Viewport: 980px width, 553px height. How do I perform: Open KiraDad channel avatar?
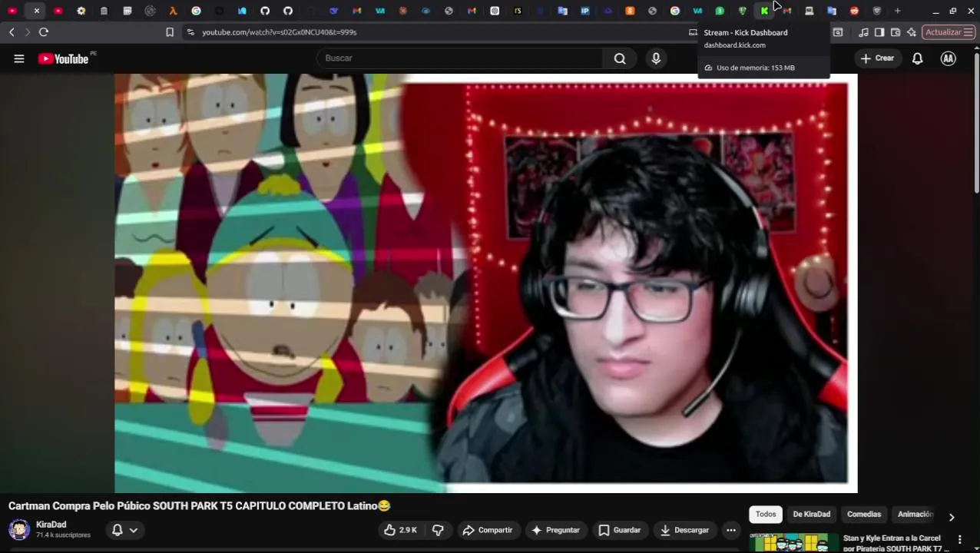(19, 530)
